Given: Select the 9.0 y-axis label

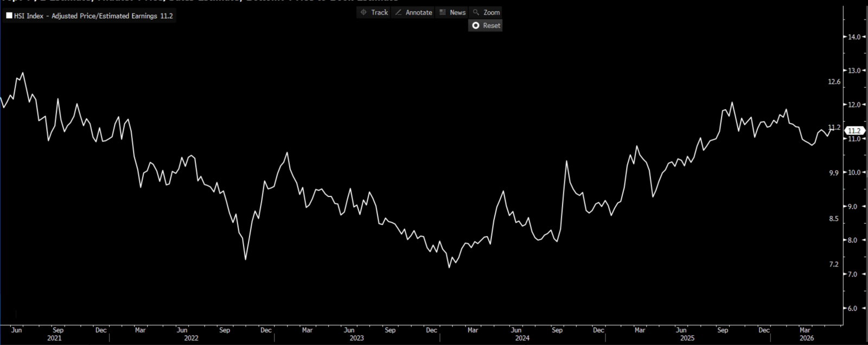Looking at the screenshot, I should (x=852, y=207).
